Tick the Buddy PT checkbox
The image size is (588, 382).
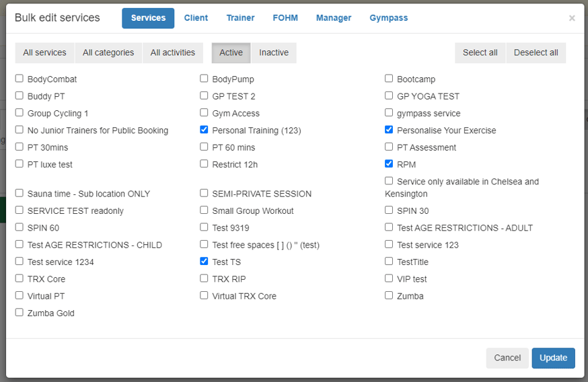[19, 95]
